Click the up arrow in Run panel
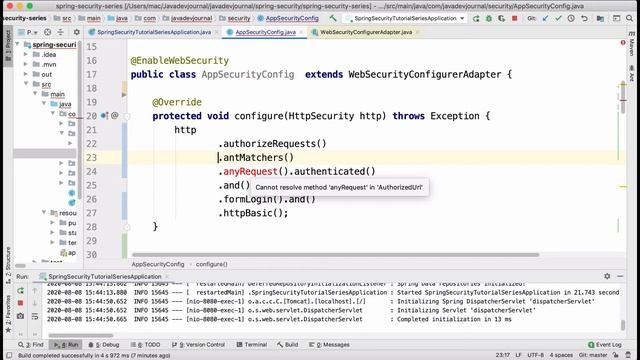This screenshot has width=640, height=360. [35, 291]
